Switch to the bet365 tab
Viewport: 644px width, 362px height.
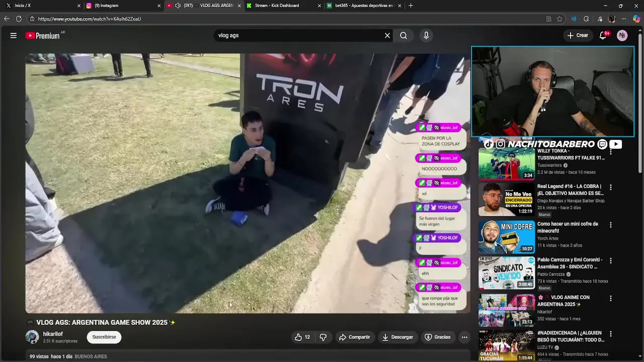(x=363, y=6)
